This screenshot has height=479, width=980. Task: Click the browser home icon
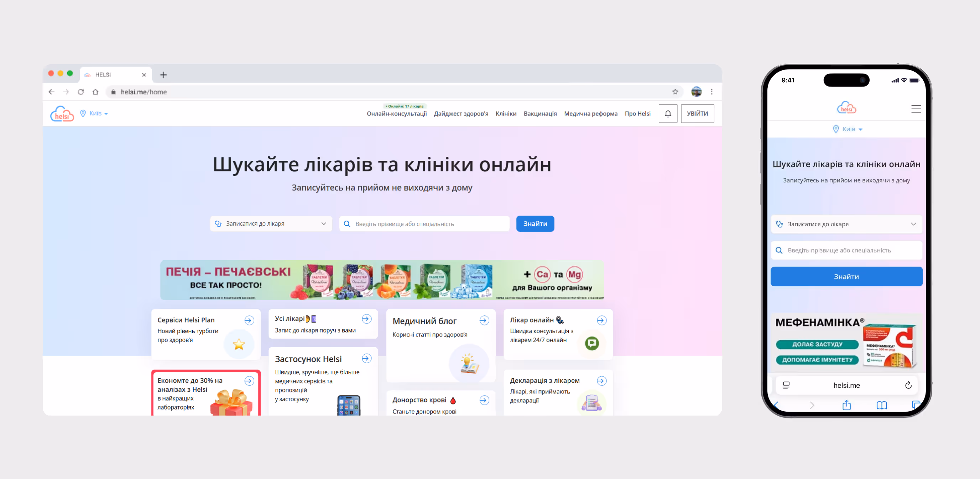95,92
